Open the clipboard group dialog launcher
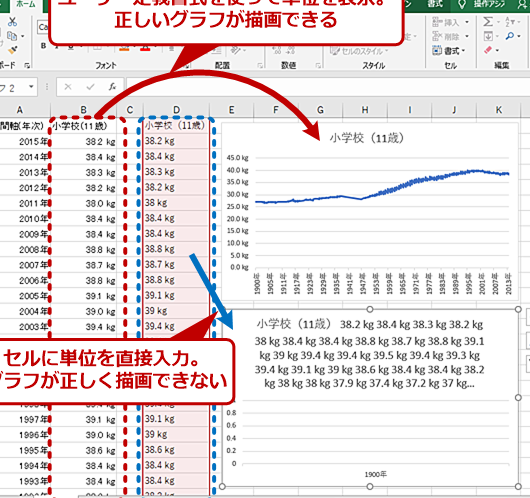The image size is (530, 498). point(27,66)
